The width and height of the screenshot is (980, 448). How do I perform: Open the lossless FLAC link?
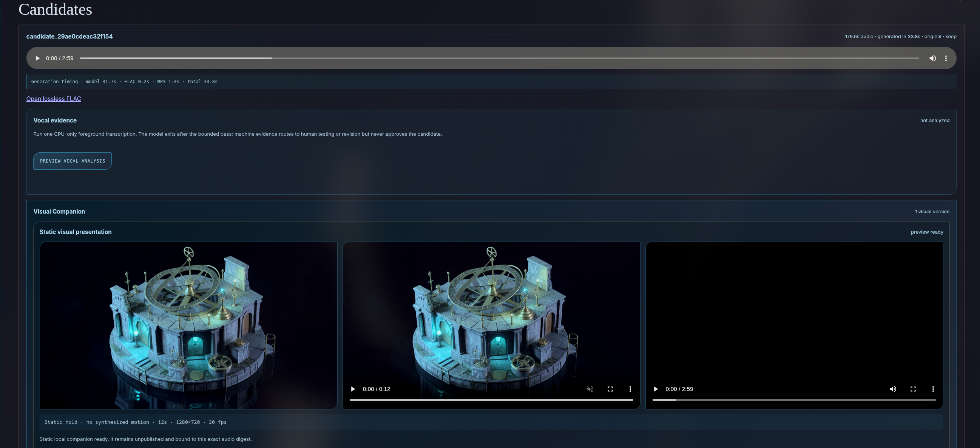pyautogui.click(x=54, y=99)
